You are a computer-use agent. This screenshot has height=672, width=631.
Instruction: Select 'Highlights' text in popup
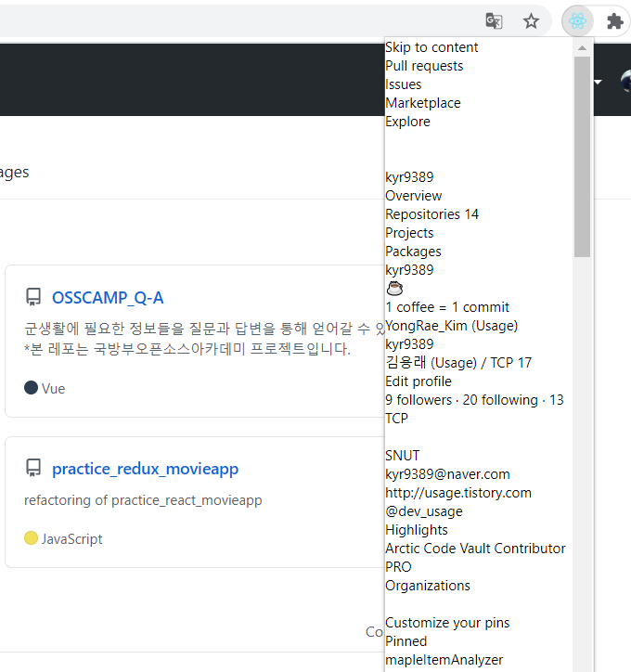coord(417,530)
